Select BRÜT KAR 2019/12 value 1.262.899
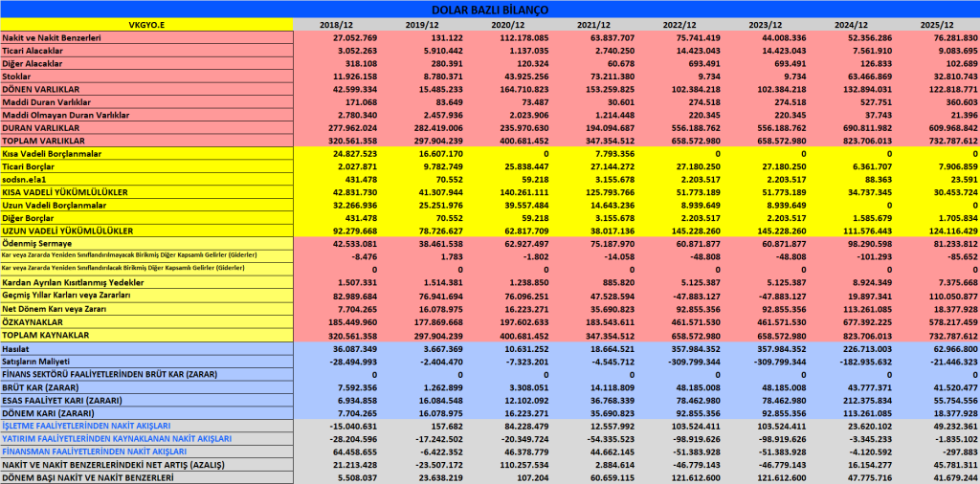 [x=441, y=386]
